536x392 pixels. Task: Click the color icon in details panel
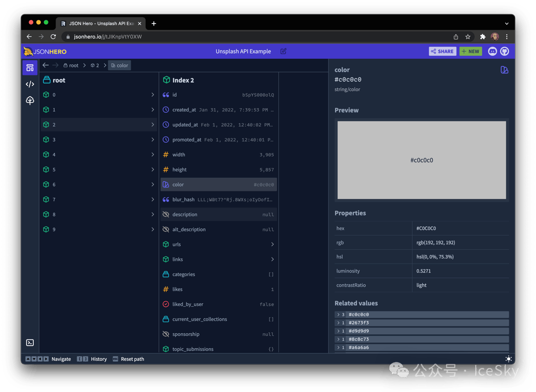click(x=504, y=70)
